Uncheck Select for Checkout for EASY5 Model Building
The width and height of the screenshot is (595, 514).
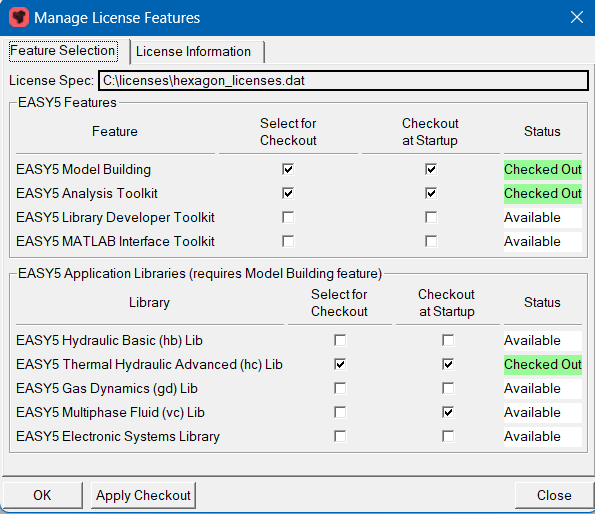click(x=288, y=169)
